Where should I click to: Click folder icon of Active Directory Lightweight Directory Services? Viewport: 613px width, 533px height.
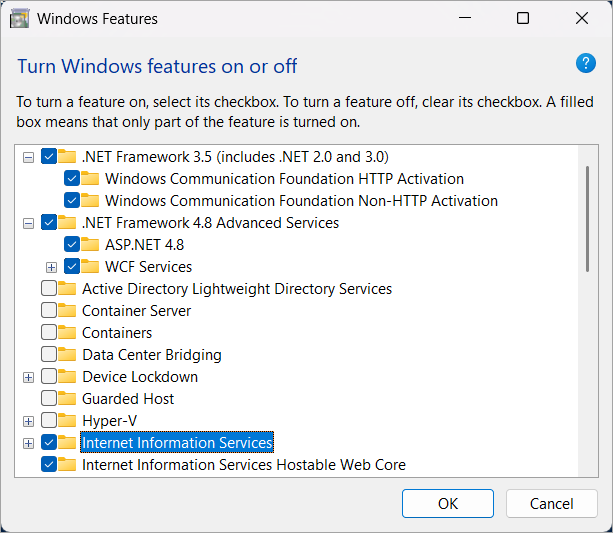point(67,289)
